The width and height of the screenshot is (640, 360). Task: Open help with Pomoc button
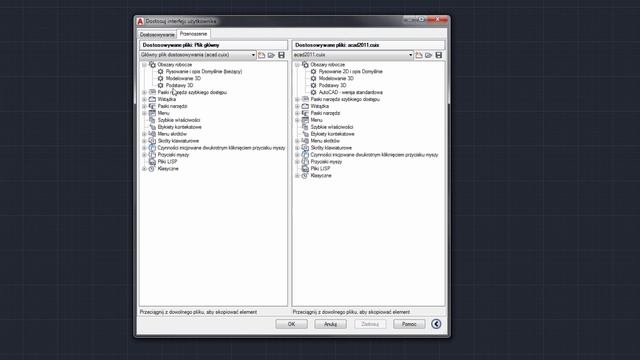tap(409, 324)
